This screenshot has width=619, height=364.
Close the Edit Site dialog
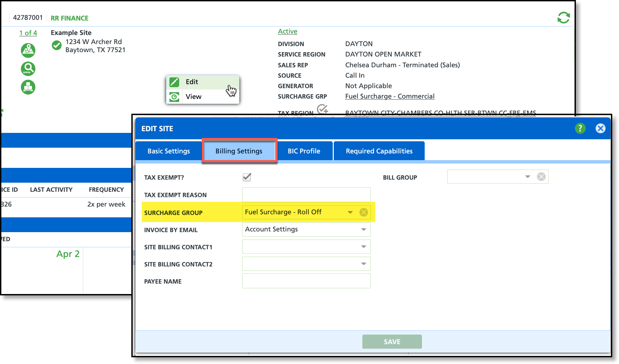600,128
